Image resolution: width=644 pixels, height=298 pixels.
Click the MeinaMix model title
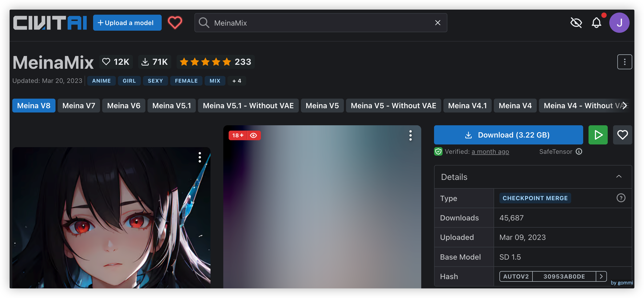coord(53,62)
